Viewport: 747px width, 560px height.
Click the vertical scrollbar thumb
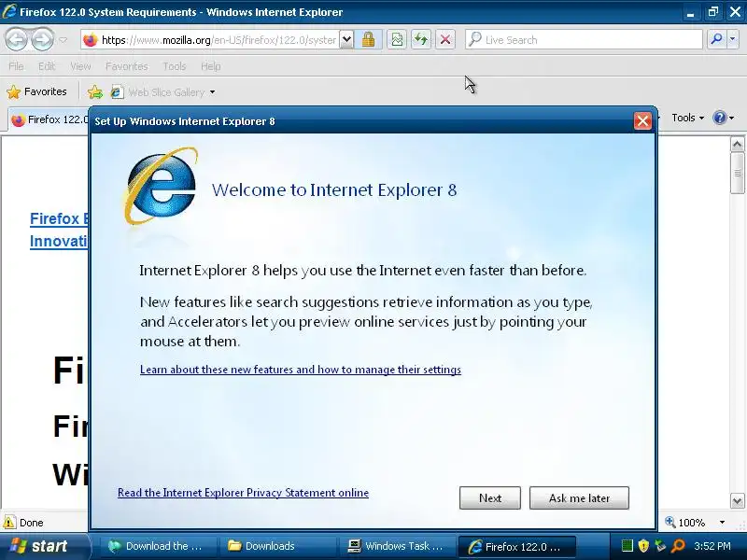pyautogui.click(x=737, y=173)
